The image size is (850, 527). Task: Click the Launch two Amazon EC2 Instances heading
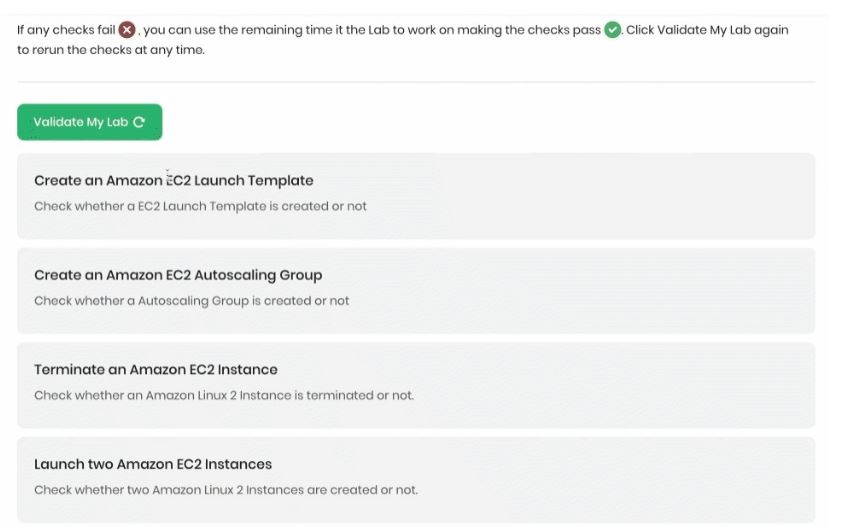[x=153, y=464]
